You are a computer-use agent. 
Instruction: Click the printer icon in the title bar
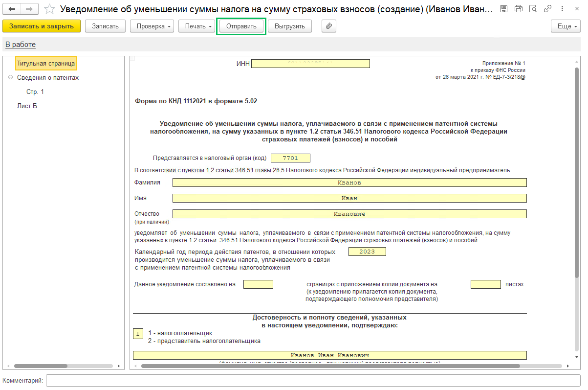point(519,9)
